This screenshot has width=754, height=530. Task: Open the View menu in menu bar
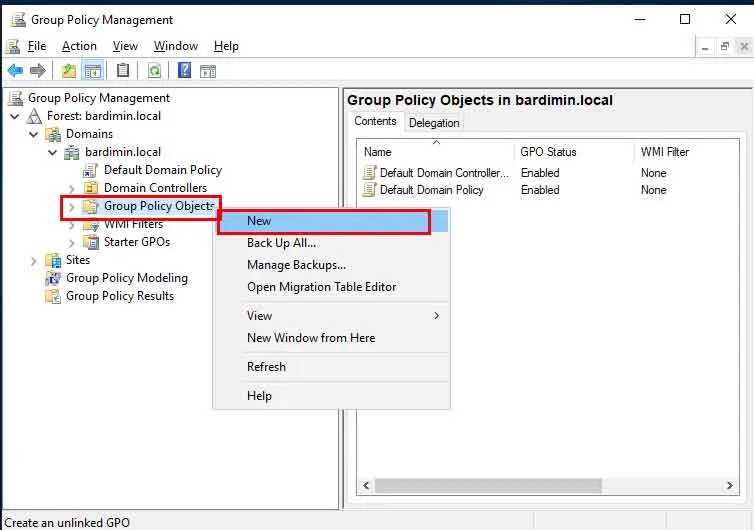125,46
